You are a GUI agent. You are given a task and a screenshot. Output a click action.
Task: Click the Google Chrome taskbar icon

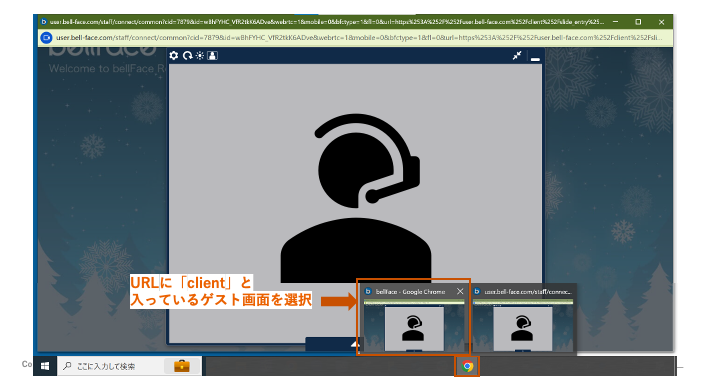click(467, 366)
